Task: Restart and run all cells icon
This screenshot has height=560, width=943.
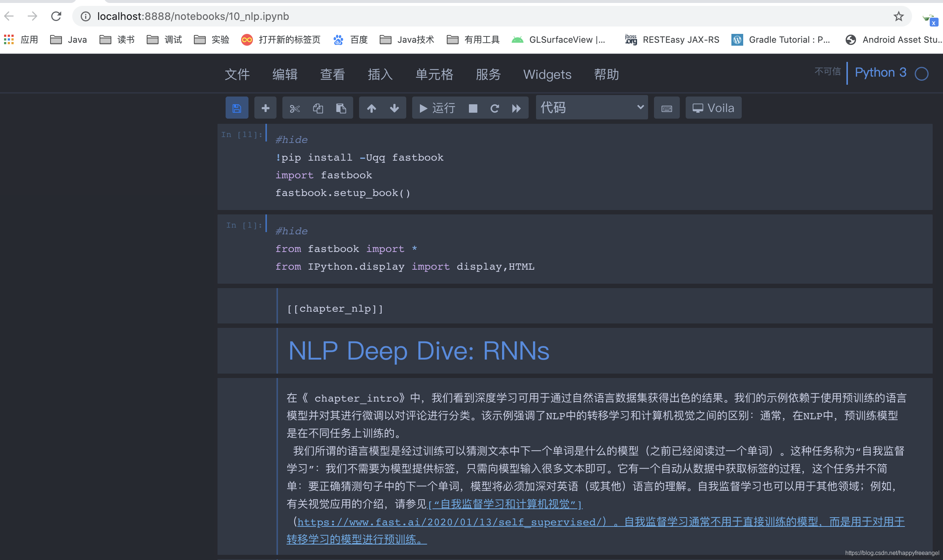Action: coord(516,108)
